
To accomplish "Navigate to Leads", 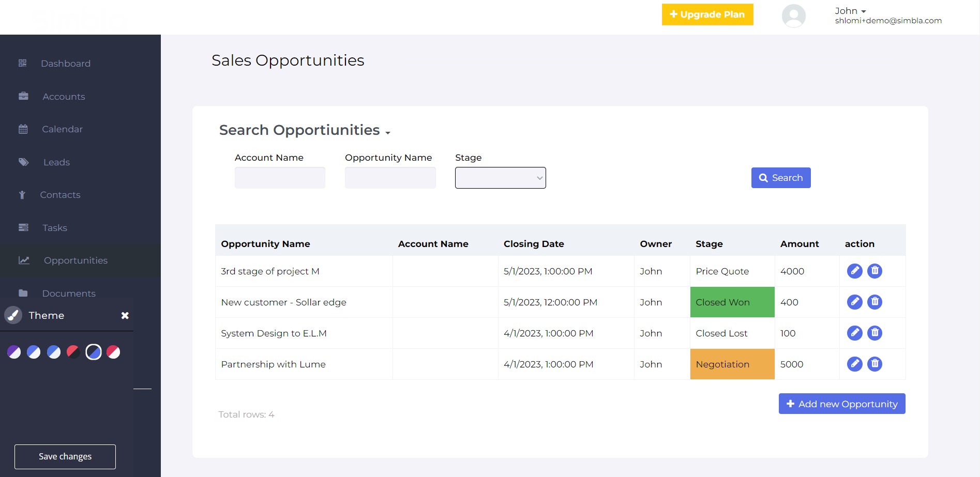I will pyautogui.click(x=56, y=162).
